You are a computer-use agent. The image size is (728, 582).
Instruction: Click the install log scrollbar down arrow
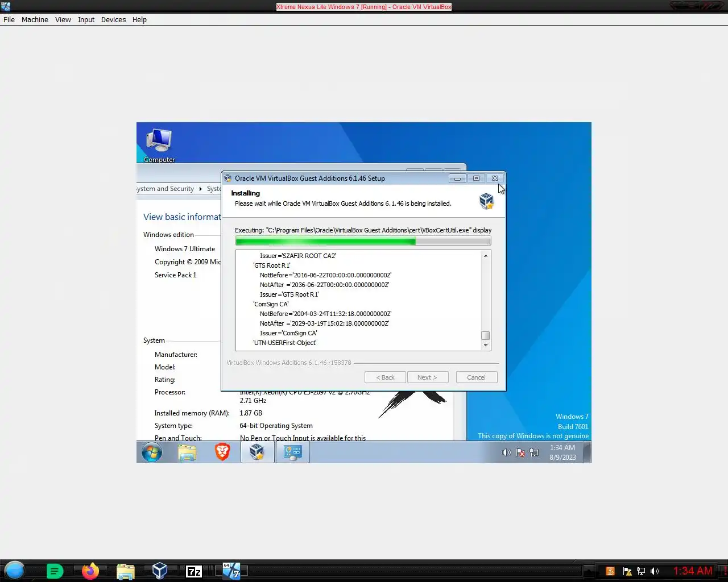click(x=486, y=345)
